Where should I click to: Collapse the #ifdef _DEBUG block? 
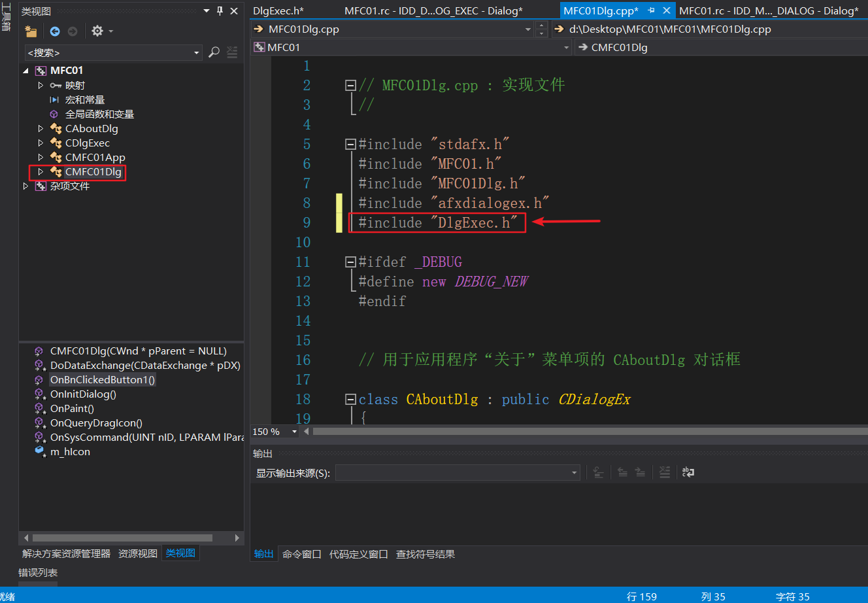(x=350, y=262)
